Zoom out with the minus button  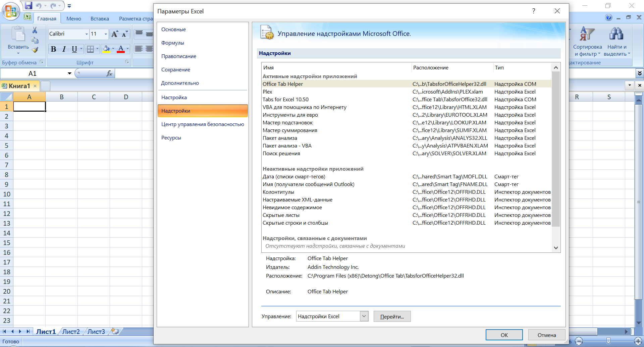(579, 341)
